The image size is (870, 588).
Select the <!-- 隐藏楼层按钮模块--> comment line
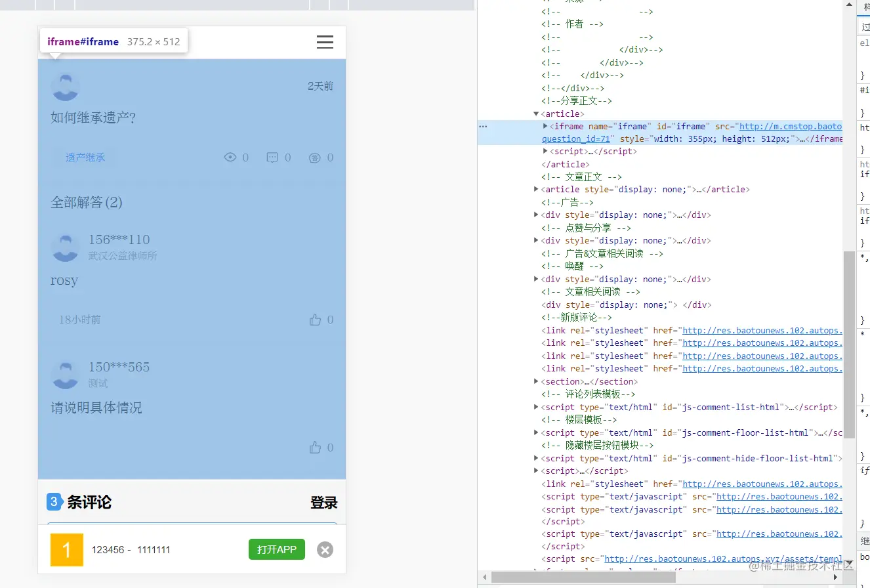(598, 445)
